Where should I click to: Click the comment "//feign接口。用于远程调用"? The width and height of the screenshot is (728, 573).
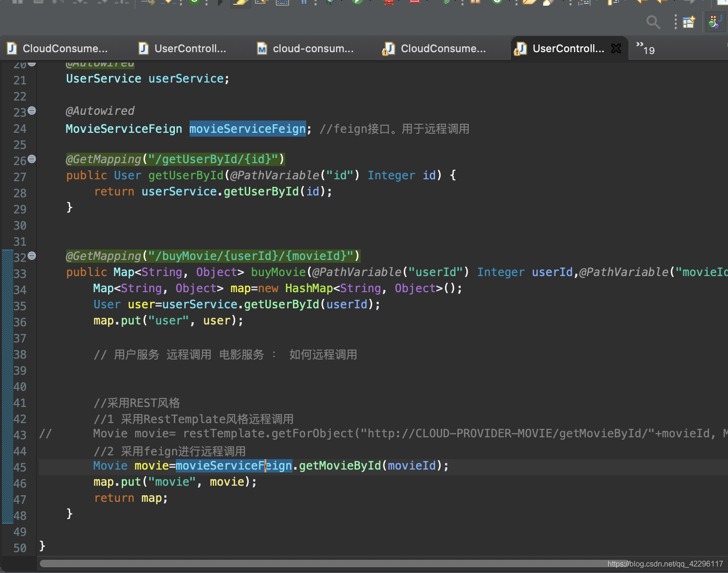(x=394, y=129)
